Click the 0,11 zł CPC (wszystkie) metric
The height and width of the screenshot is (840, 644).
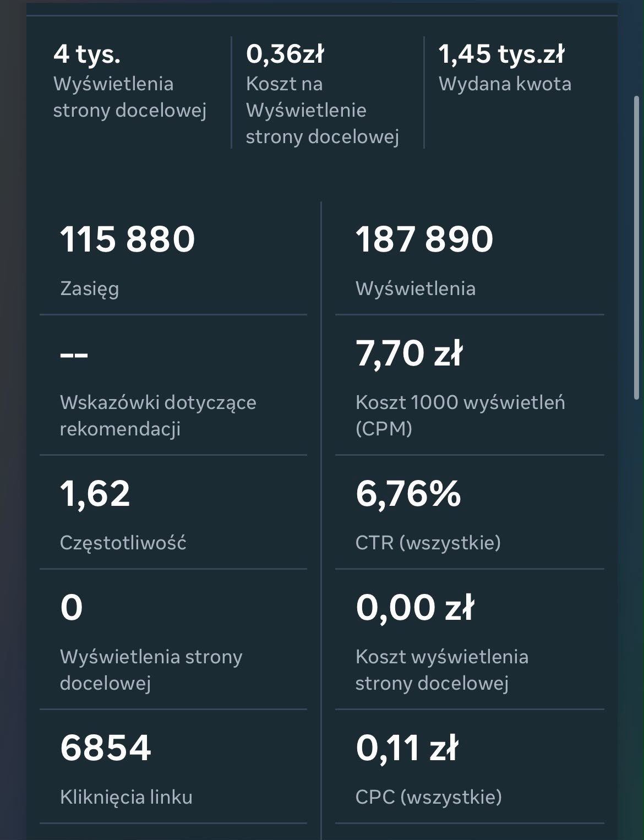pos(470,767)
